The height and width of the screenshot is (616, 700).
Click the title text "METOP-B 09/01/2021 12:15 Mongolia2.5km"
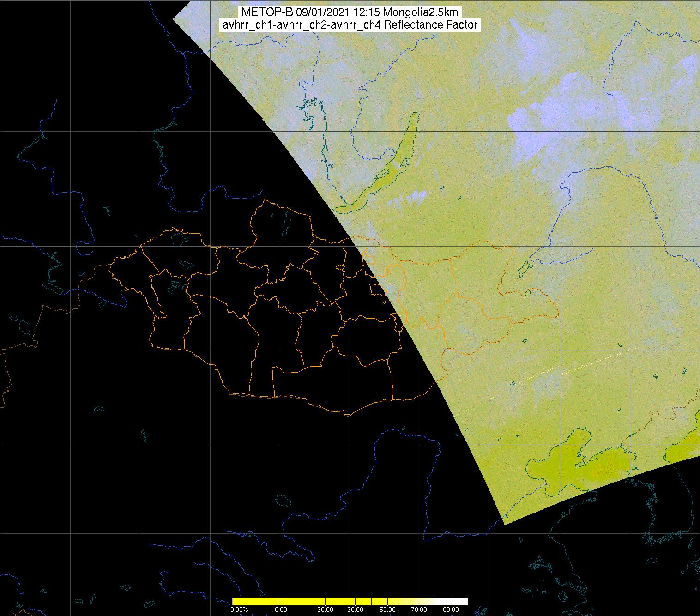(350, 12)
